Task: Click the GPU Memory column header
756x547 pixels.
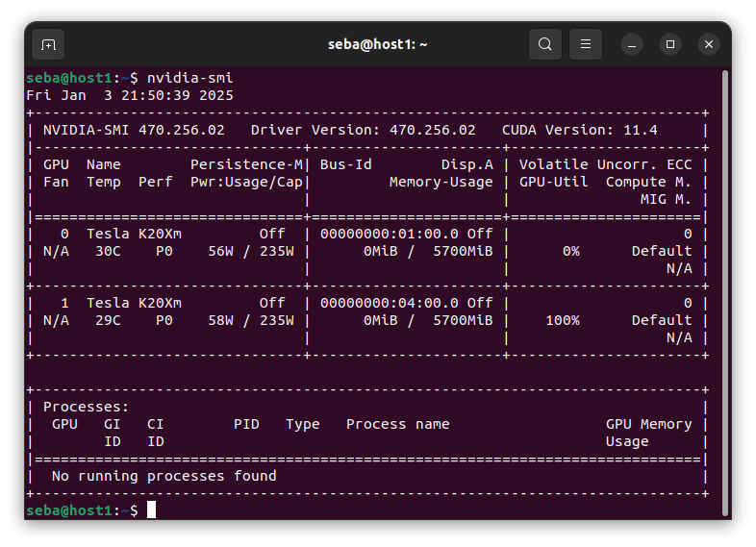Action: coord(648,425)
